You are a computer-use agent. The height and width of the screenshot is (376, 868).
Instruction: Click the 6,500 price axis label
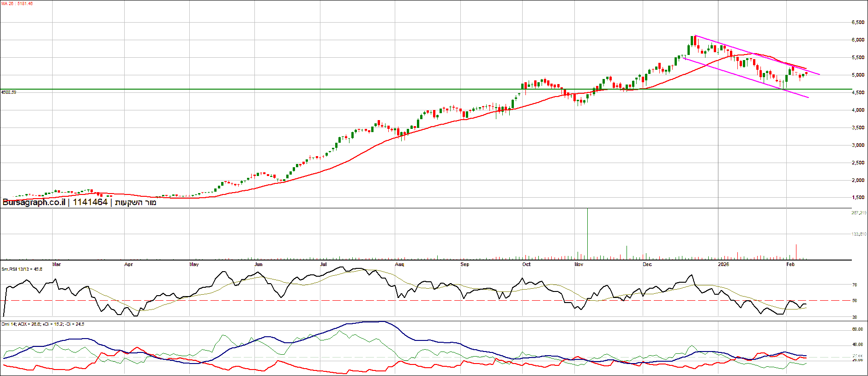(x=858, y=22)
